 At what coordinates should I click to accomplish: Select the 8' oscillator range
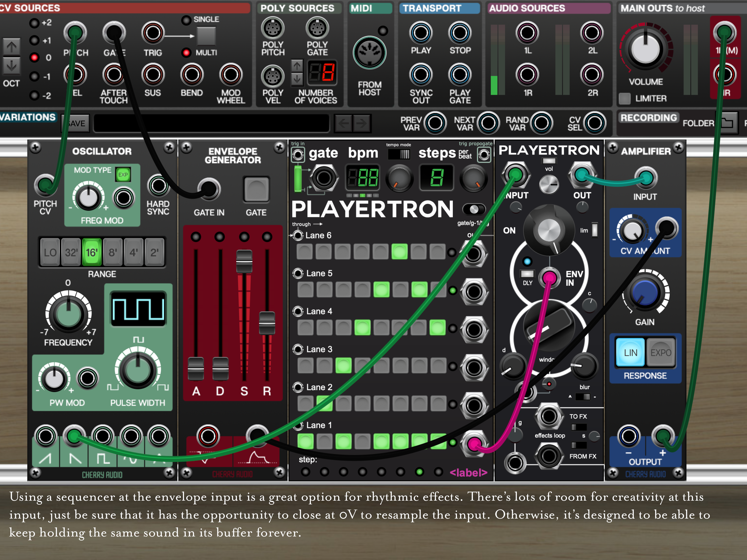click(x=113, y=252)
